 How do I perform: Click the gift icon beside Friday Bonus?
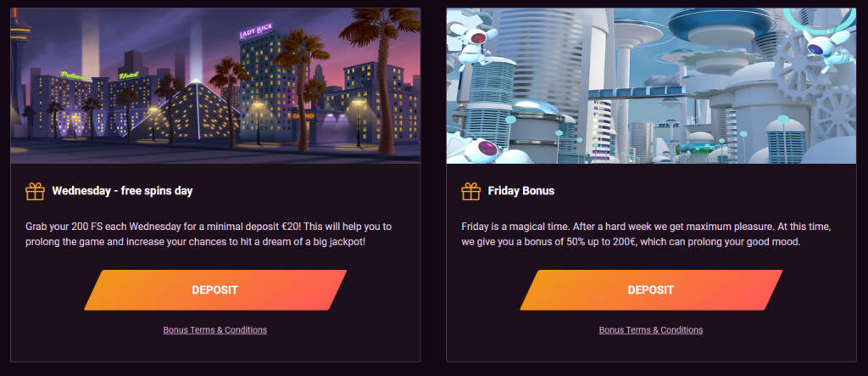pos(470,191)
